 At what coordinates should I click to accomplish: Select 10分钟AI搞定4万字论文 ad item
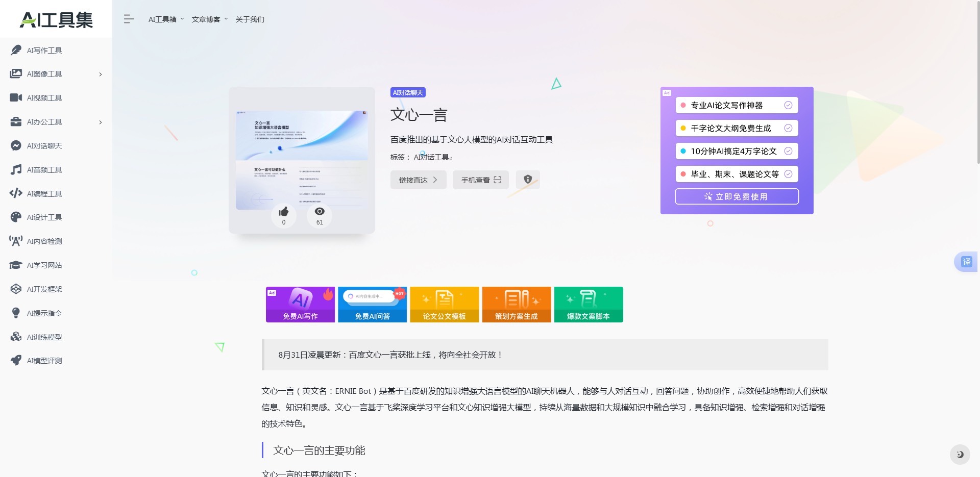737,151
